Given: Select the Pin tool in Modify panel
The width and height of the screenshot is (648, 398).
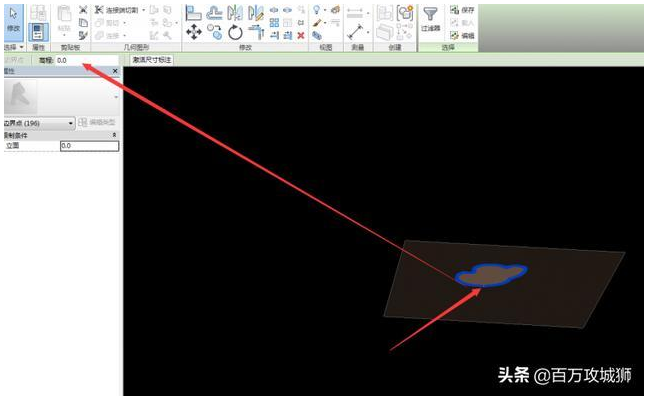Looking at the screenshot, I should [301, 23].
